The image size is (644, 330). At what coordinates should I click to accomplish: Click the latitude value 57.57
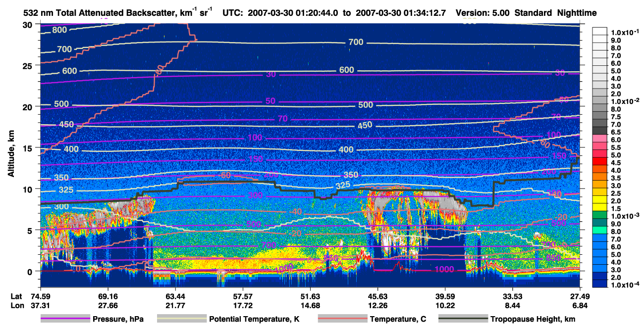click(x=243, y=296)
